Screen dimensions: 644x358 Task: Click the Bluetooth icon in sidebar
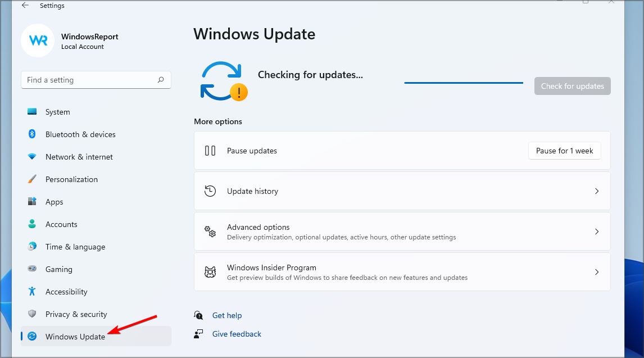click(32, 134)
